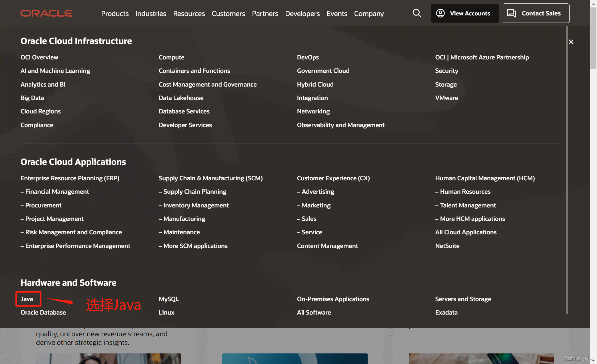597x364 pixels.
Task: Click the Oracle logo
Action: point(46,13)
